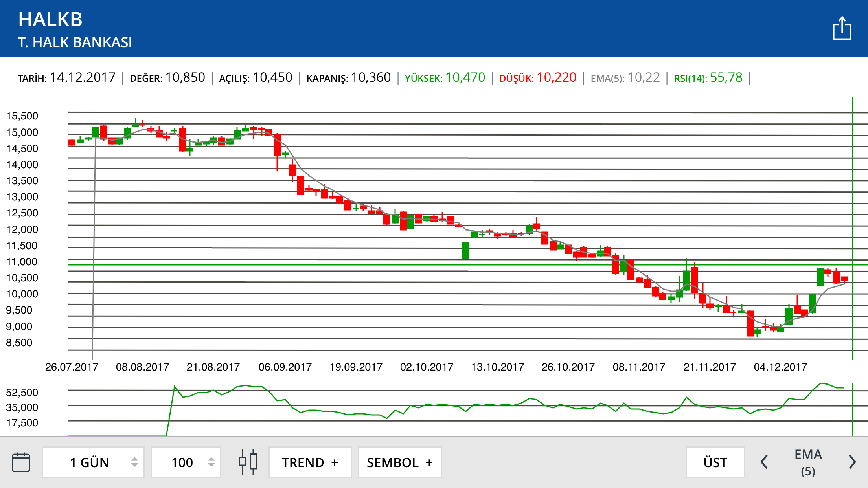Switch chart type with candlestick icon
Image resolution: width=868 pixels, height=488 pixels.
248,462
